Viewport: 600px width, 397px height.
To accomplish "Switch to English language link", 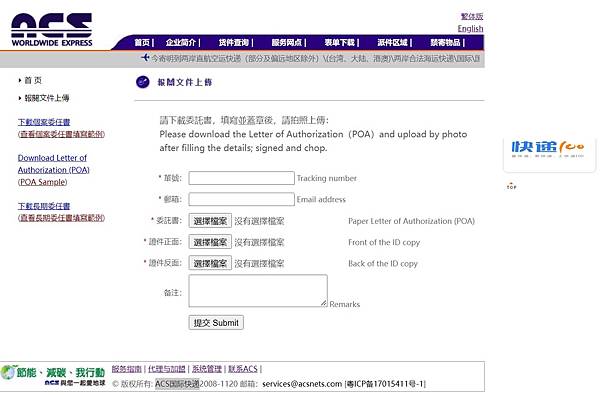I will (470, 29).
